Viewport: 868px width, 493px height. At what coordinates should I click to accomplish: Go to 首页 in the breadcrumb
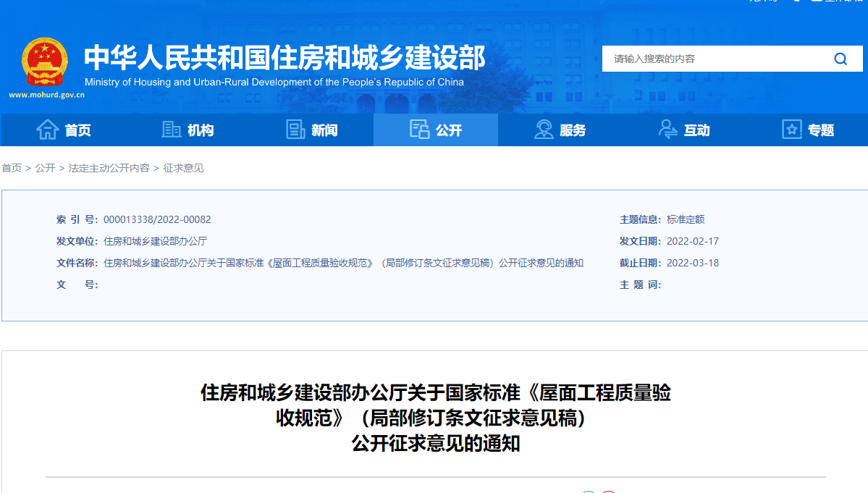tap(12, 168)
